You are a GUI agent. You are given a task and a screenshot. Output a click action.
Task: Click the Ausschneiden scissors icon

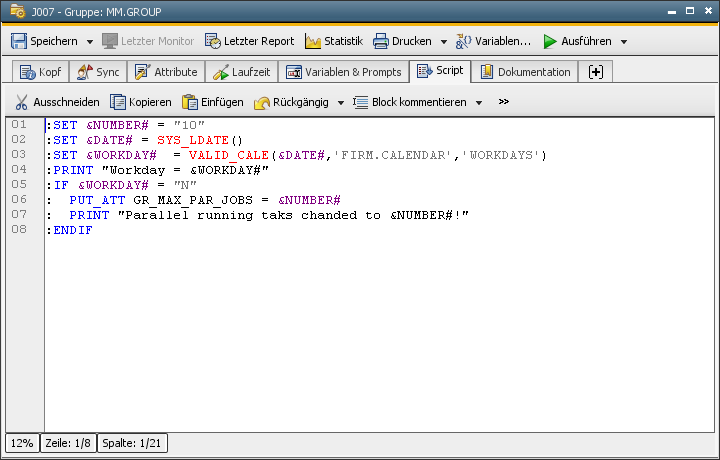point(21,102)
